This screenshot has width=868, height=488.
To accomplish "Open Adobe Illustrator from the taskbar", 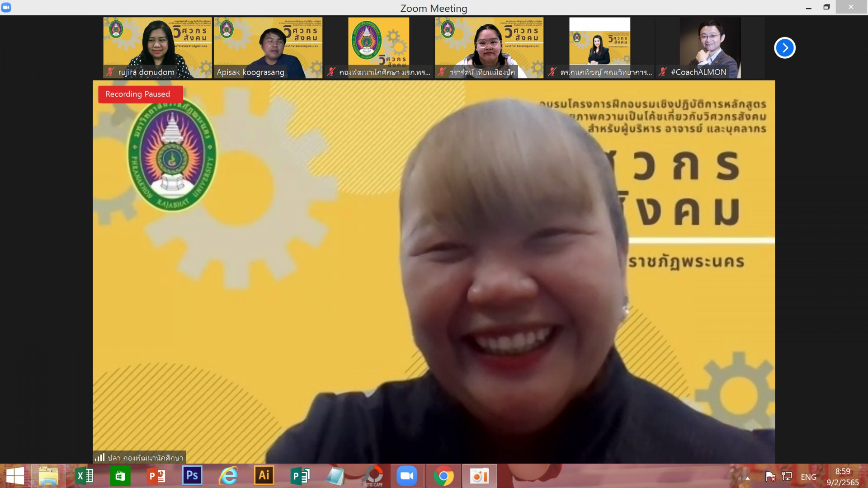I will tap(264, 476).
